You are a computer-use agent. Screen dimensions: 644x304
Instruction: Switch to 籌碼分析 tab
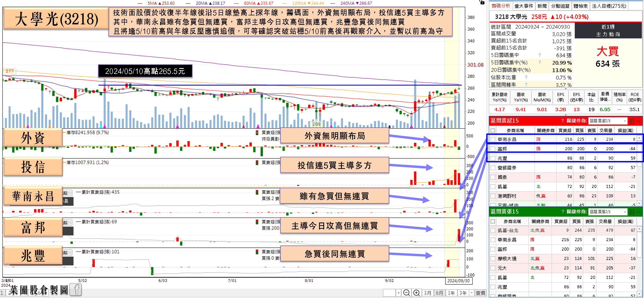click(x=501, y=6)
